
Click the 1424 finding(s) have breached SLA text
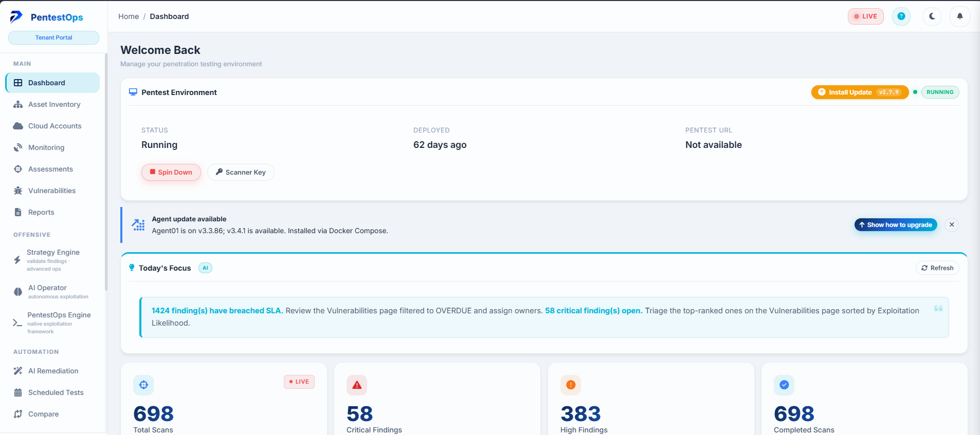point(217,311)
